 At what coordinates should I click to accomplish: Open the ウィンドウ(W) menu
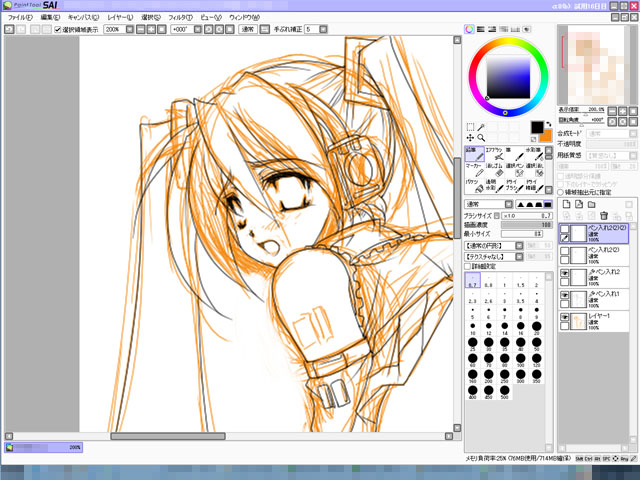pos(244,18)
